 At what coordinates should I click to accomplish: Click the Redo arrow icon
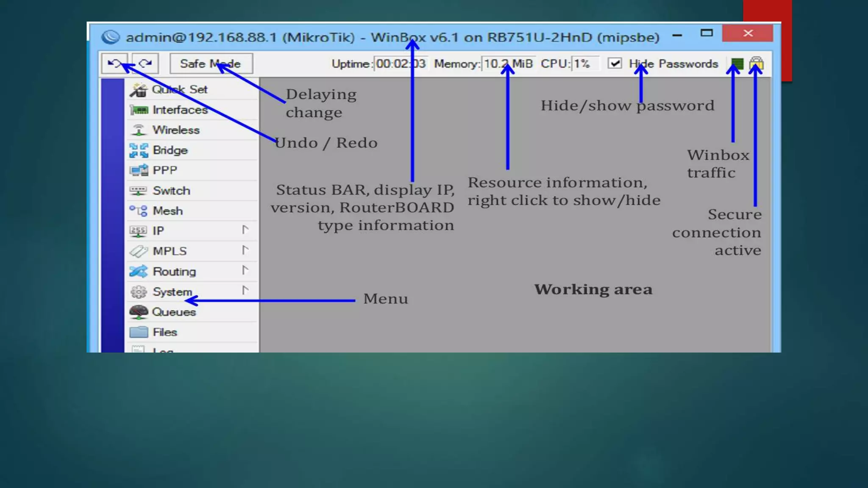point(145,64)
